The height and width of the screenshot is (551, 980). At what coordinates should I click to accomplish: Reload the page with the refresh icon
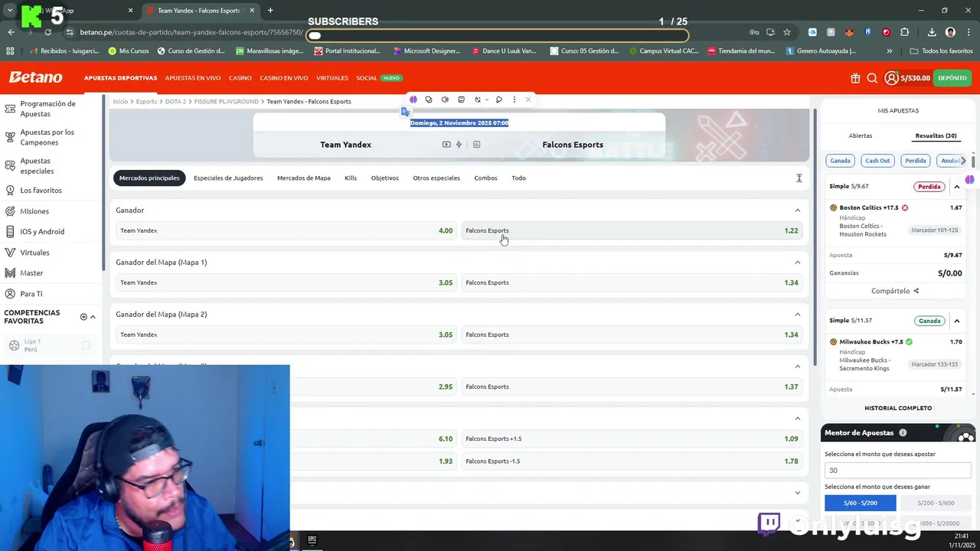point(47,32)
